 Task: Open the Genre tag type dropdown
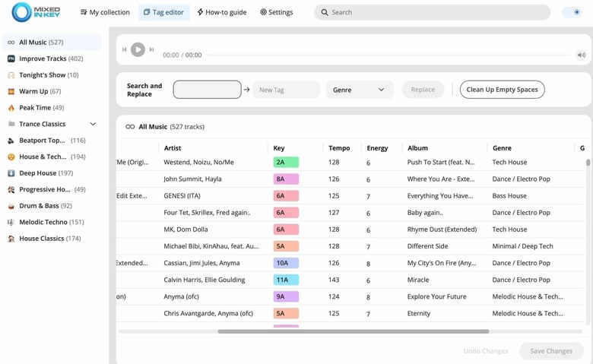(360, 90)
